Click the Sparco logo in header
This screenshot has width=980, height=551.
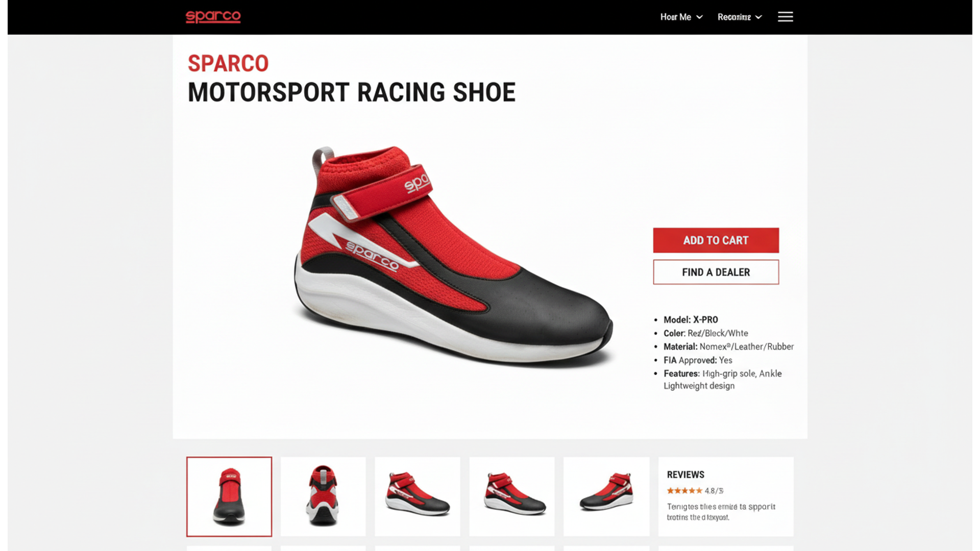click(213, 17)
